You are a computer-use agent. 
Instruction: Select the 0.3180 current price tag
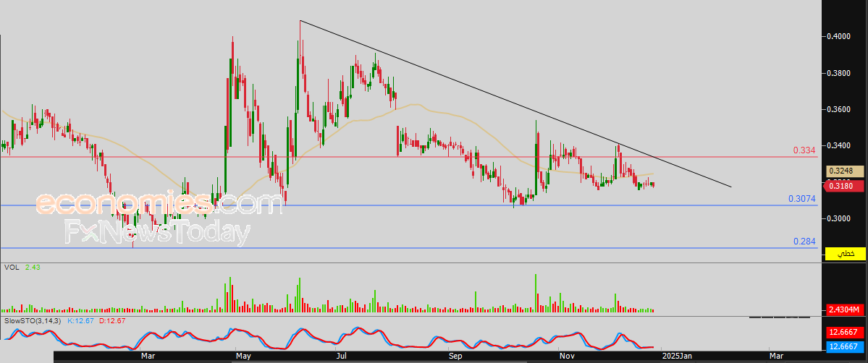(x=845, y=186)
